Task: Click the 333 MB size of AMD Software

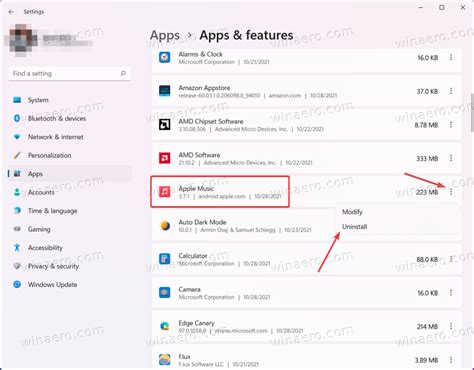Action: [x=427, y=159]
